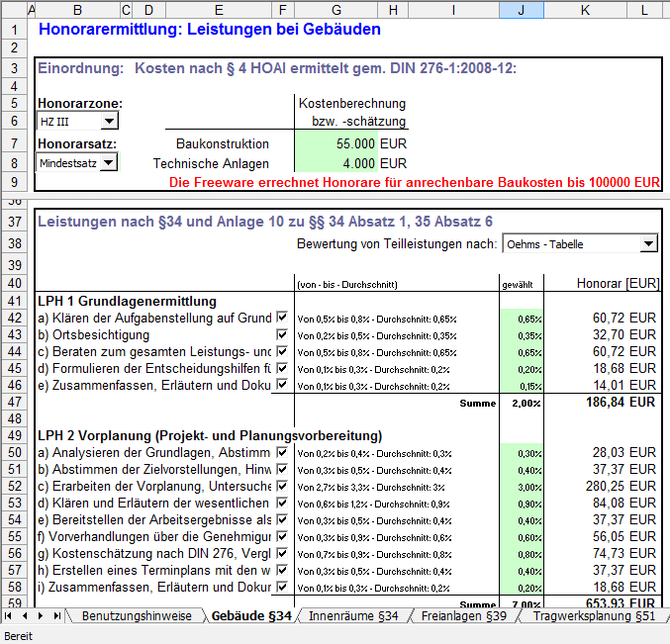Viewport: 670px width, 644px height.
Task: Click honorar value 32,70 EUR
Action: tap(623, 334)
